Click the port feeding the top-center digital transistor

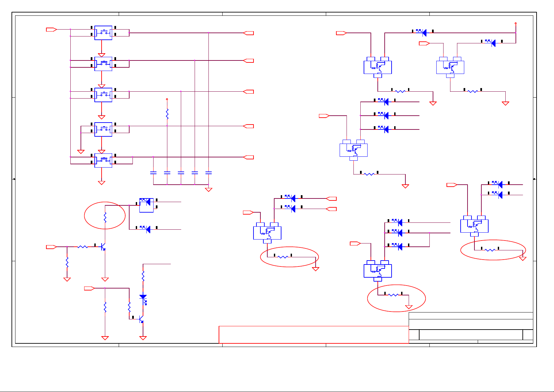coord(342,33)
